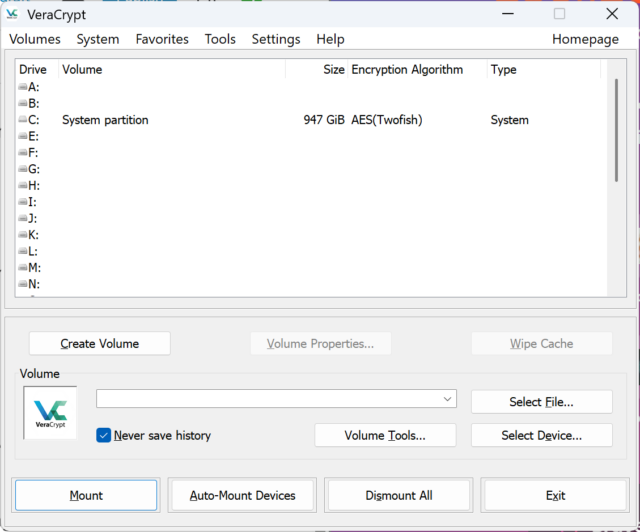Viewport: 640px width, 532px height.
Task: Click the Exit button
Action: pos(555,495)
